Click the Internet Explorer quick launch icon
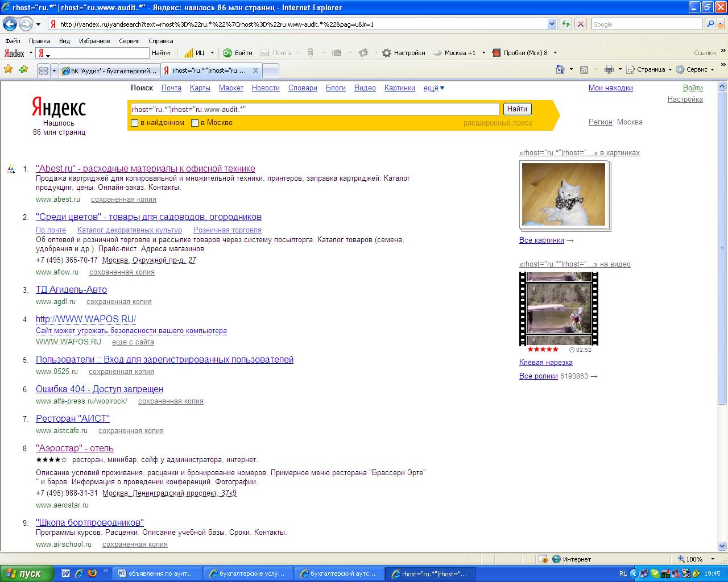728x582 pixels. point(79,573)
